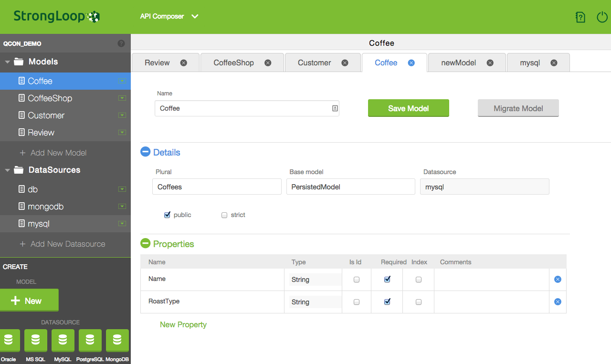Click the Save Model button

[409, 108]
